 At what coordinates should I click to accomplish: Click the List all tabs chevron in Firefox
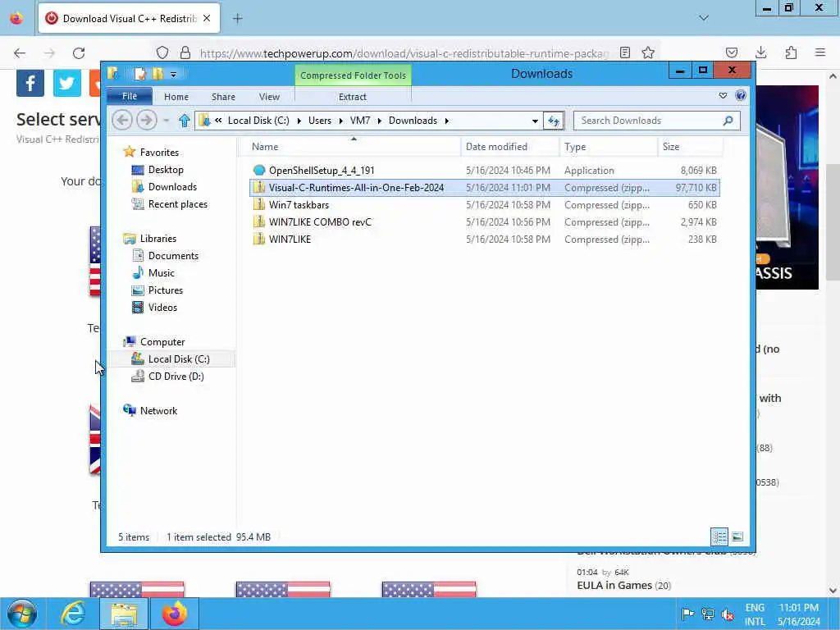703,18
